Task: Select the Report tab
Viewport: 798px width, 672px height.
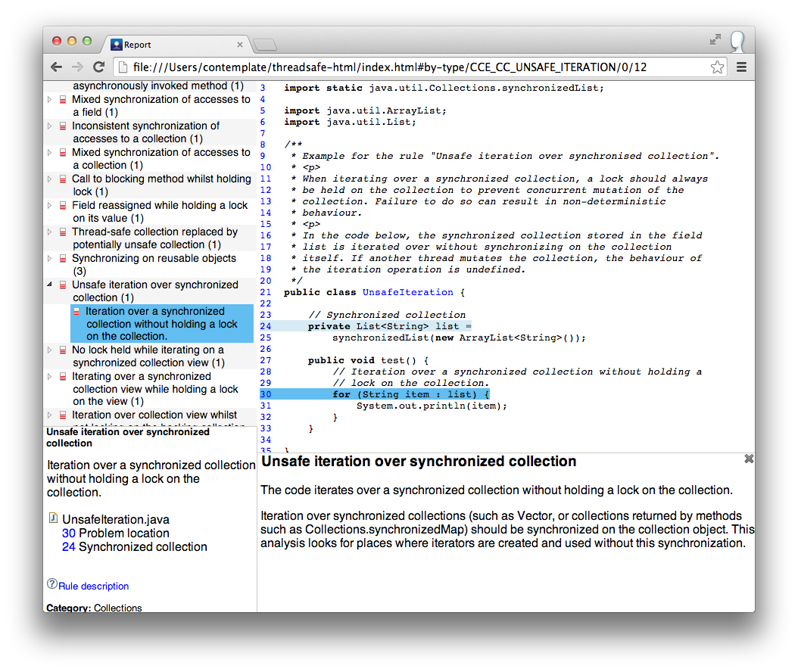Action: (x=176, y=45)
